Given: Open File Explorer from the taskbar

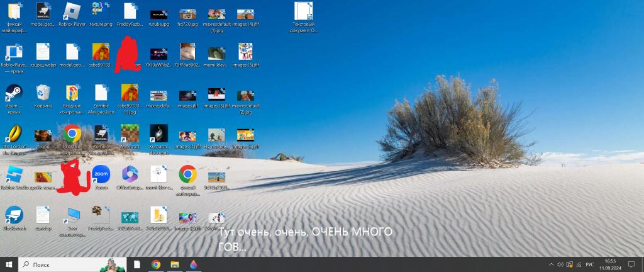Looking at the screenshot, I should (175, 264).
